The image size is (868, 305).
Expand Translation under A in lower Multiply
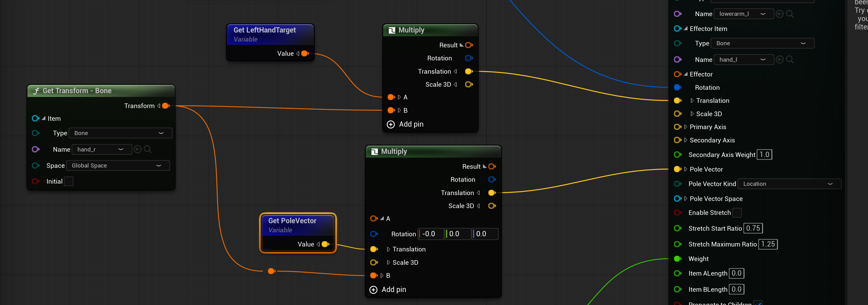click(x=388, y=249)
